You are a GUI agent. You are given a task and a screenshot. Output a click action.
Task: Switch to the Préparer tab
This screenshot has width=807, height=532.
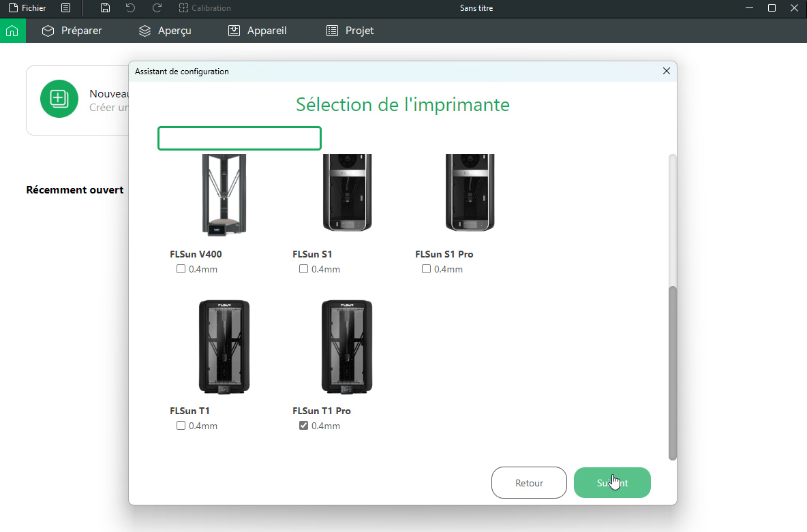coord(72,31)
